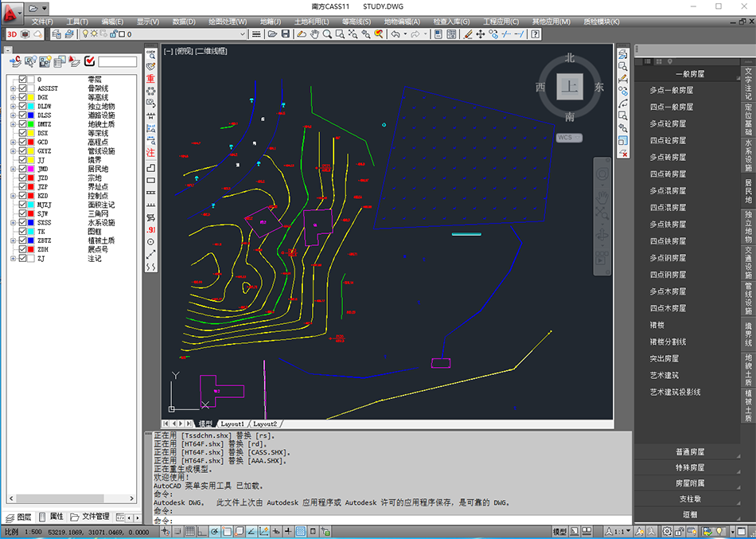Select the pan hand tool
Screen dimensions: 756x539
click(314, 34)
